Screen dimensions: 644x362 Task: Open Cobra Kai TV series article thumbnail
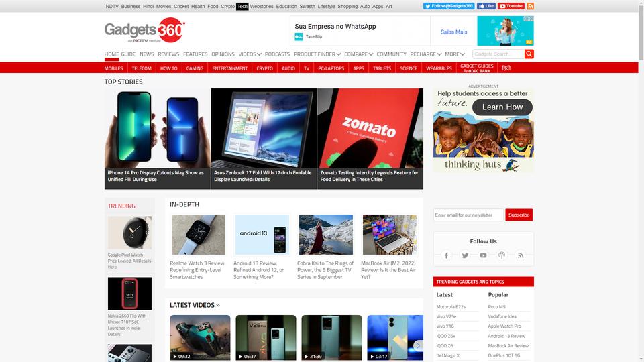[326, 235]
